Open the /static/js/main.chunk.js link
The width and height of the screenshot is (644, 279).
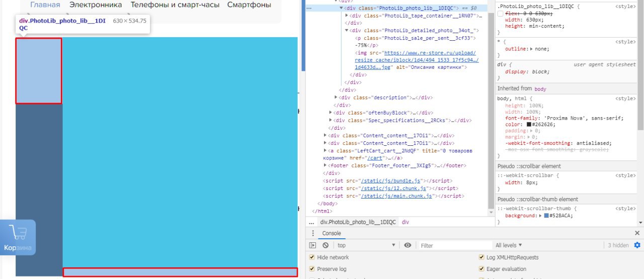click(396, 196)
